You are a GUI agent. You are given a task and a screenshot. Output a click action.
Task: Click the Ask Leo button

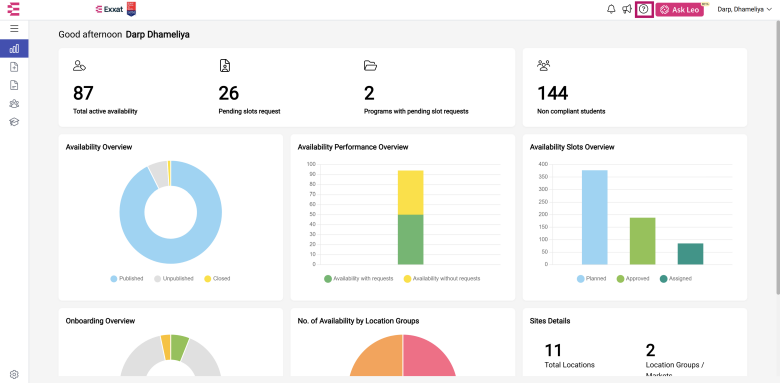point(679,9)
